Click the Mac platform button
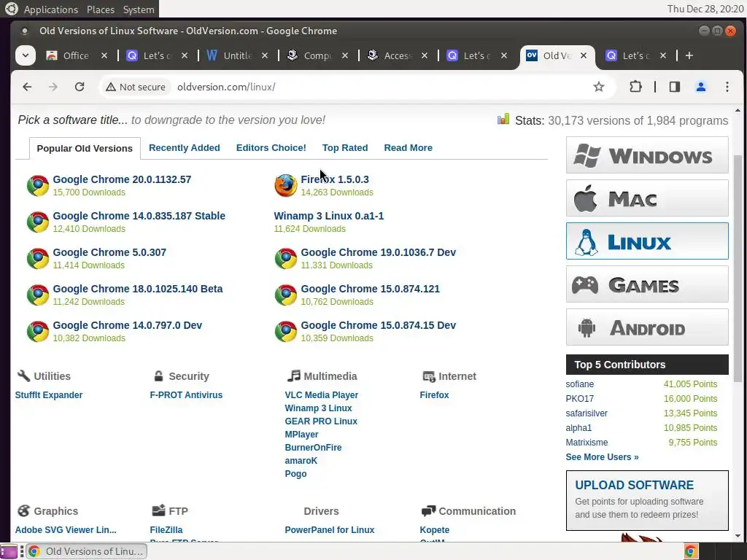 [647, 198]
